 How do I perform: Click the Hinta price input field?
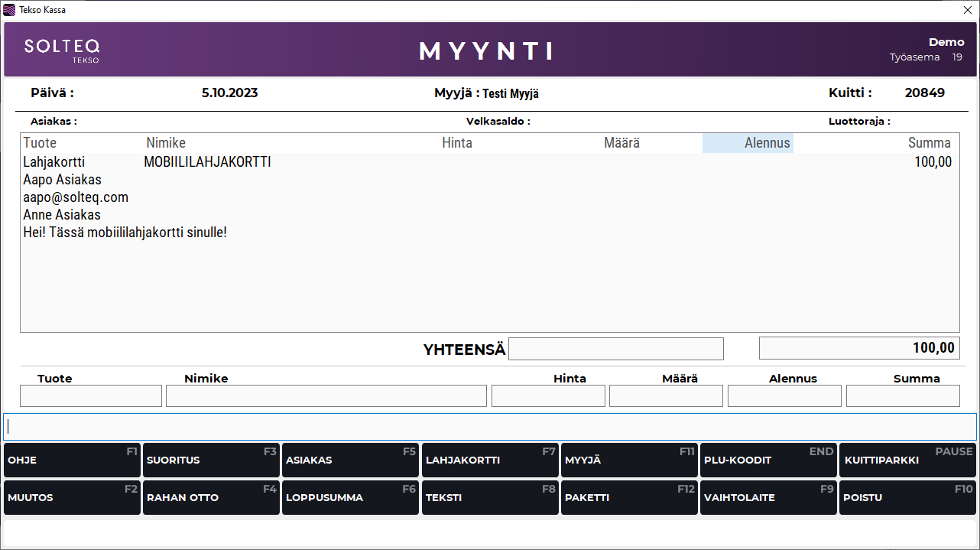click(548, 395)
